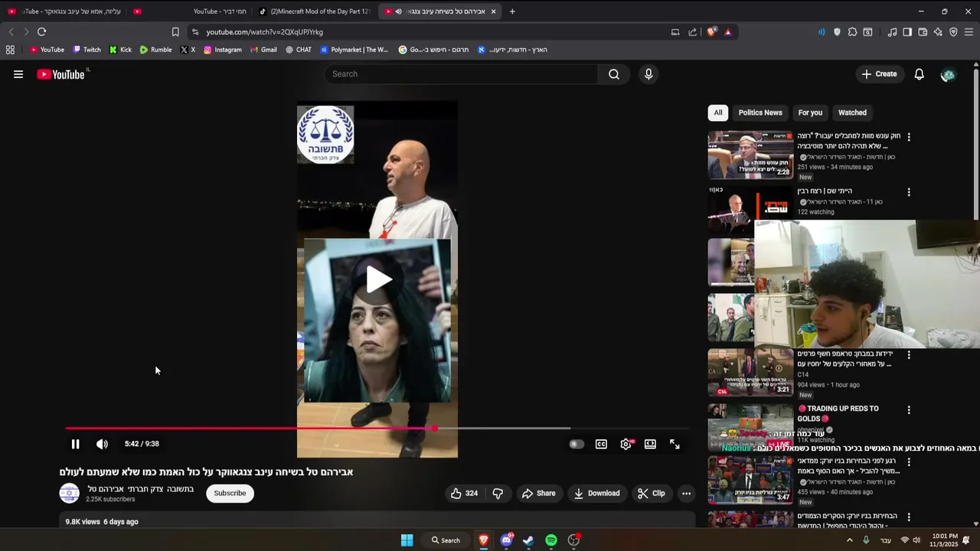Screen dimensions: 980x551
Task: Select the Watched filter chip
Action: coord(852,112)
